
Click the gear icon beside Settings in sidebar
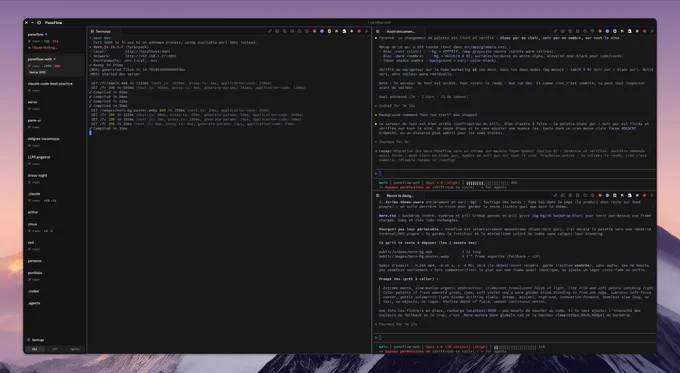click(x=29, y=340)
